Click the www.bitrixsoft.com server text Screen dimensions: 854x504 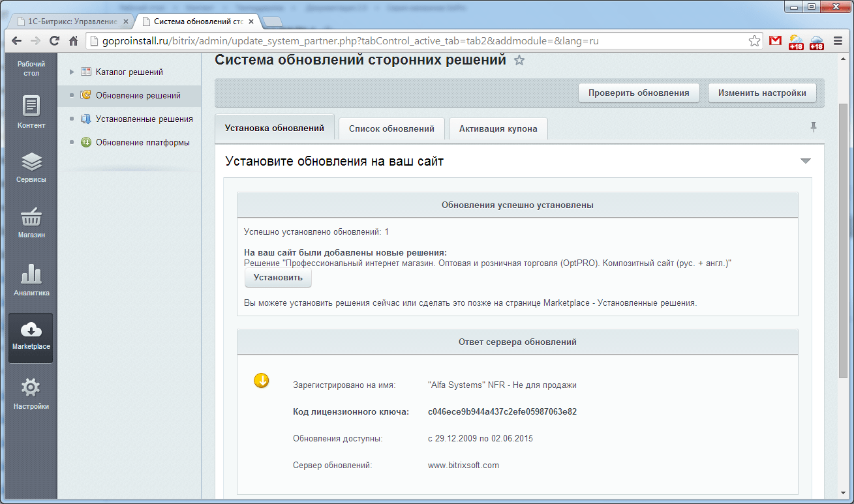pos(463,465)
